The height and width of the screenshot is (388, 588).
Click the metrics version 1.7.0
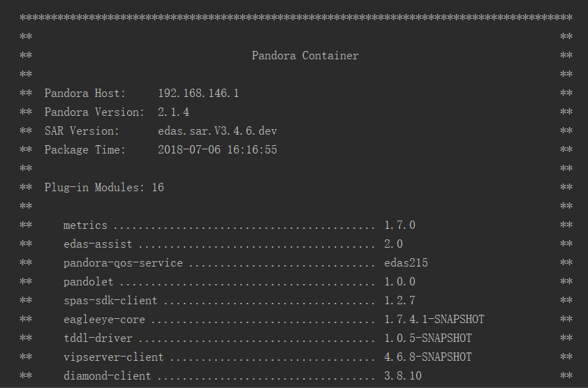[399, 225]
